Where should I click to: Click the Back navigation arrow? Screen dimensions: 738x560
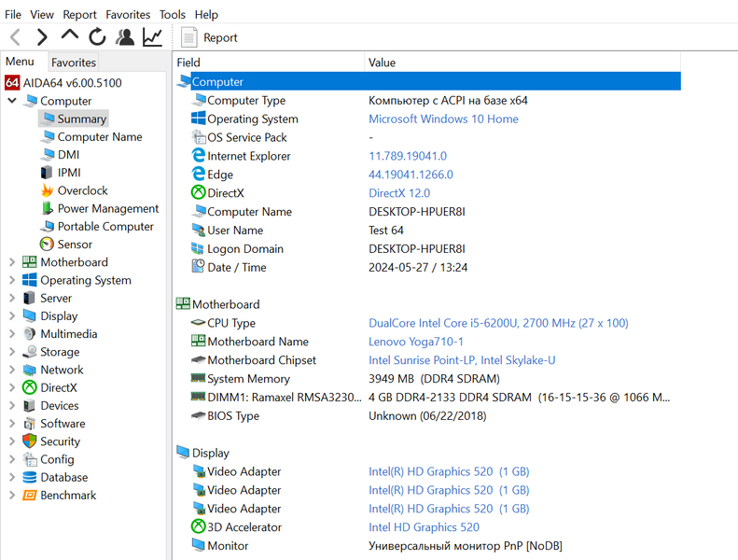(x=16, y=36)
